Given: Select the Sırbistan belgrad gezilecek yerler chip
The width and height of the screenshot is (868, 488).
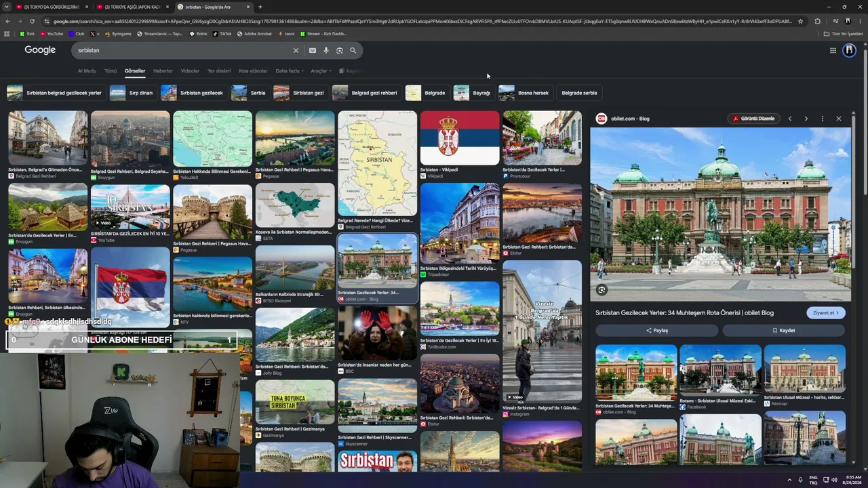Looking at the screenshot, I should [55, 93].
